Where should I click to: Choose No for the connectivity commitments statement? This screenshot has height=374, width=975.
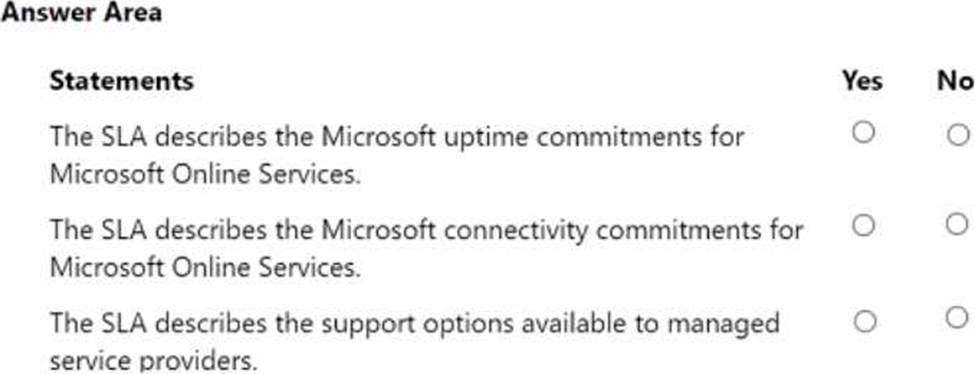(957, 225)
